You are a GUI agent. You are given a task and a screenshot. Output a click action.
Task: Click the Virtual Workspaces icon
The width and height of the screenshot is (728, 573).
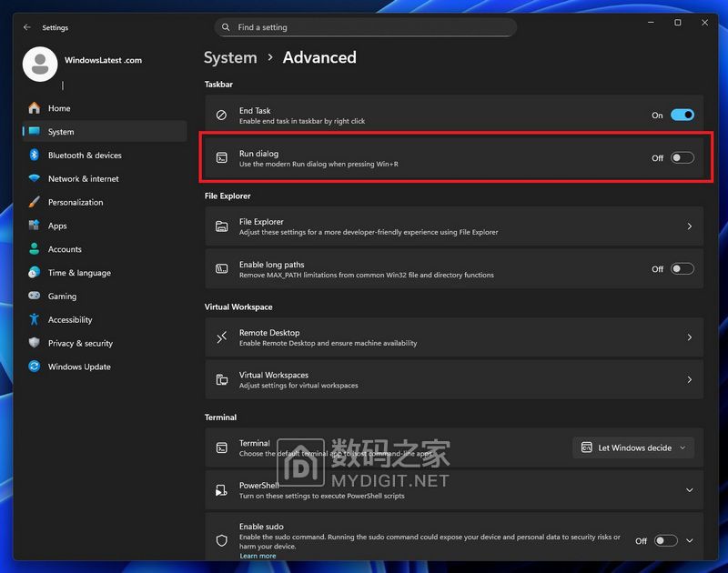(221, 379)
